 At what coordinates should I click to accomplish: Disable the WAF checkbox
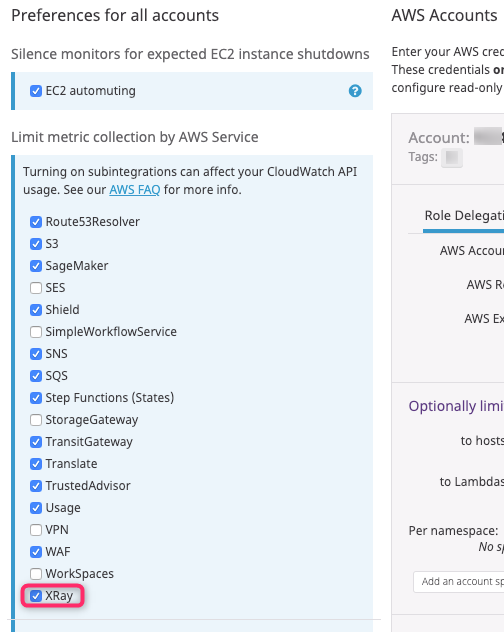coord(36,552)
